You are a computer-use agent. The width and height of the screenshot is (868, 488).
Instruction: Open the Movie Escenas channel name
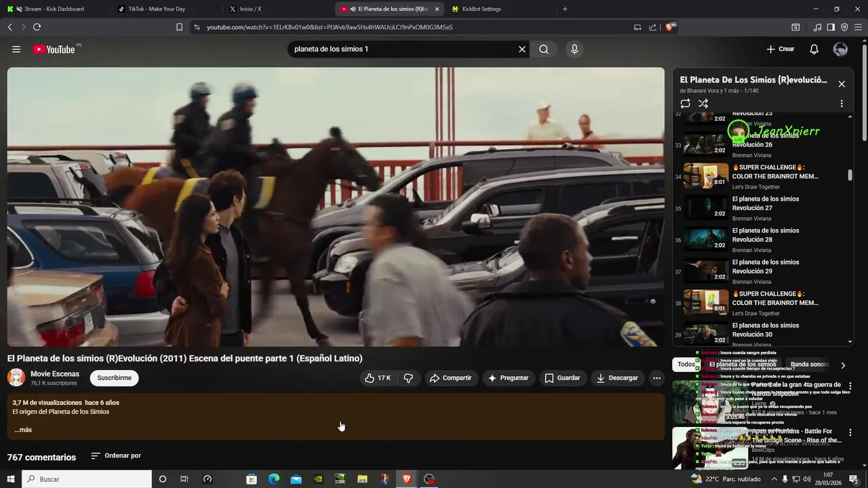point(55,374)
